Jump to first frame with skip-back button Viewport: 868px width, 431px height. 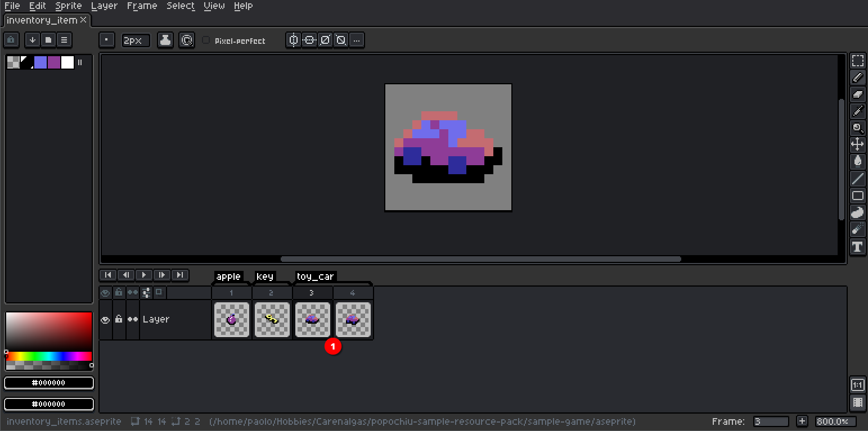pyautogui.click(x=107, y=275)
